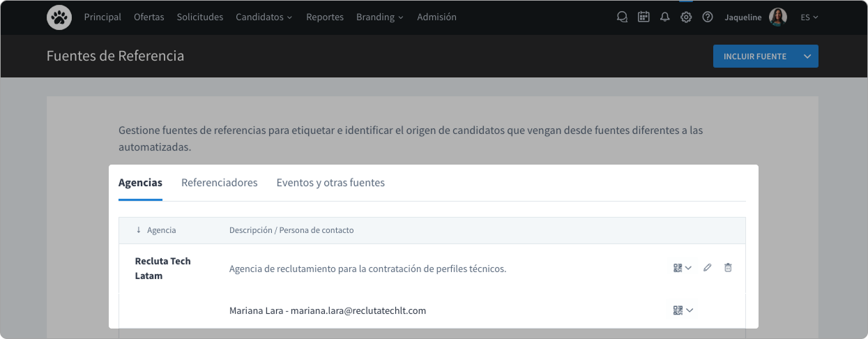Open QR code menu for Recluta Tech Latam

(682, 268)
